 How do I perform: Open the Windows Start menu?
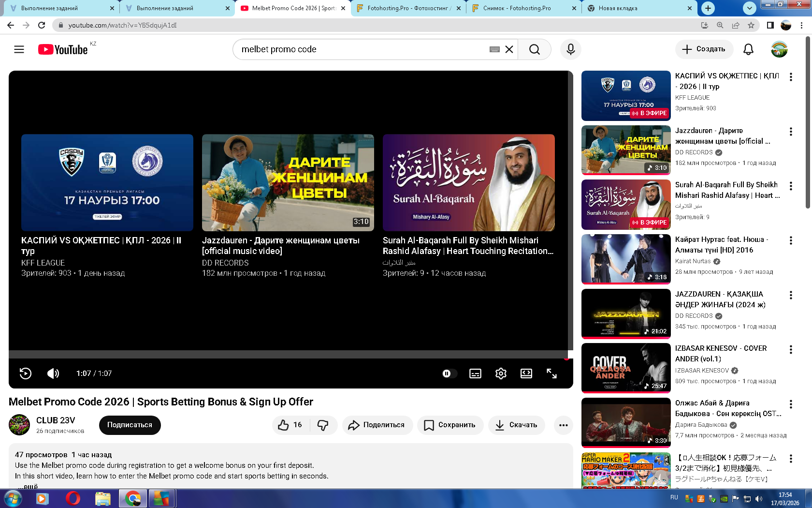[13, 498]
